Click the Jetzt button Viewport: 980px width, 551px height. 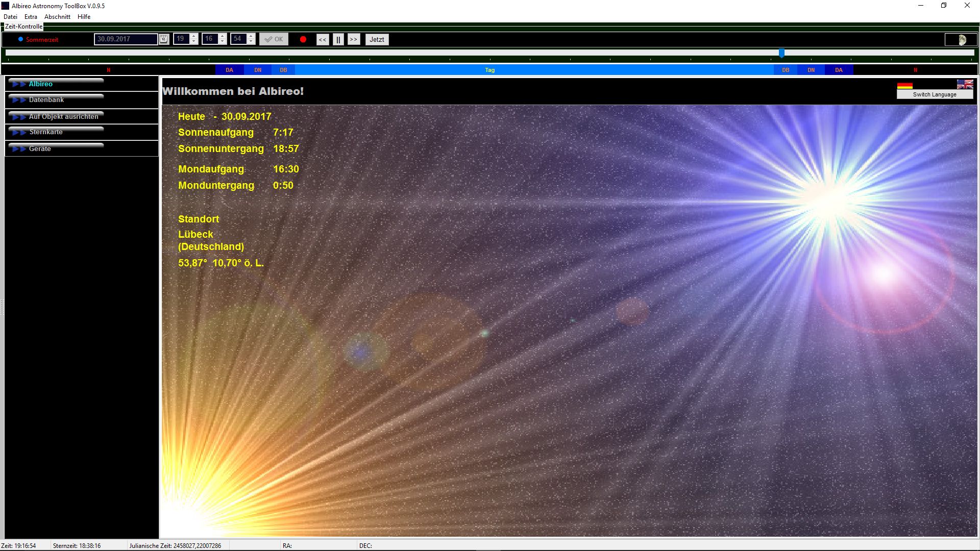pos(377,39)
